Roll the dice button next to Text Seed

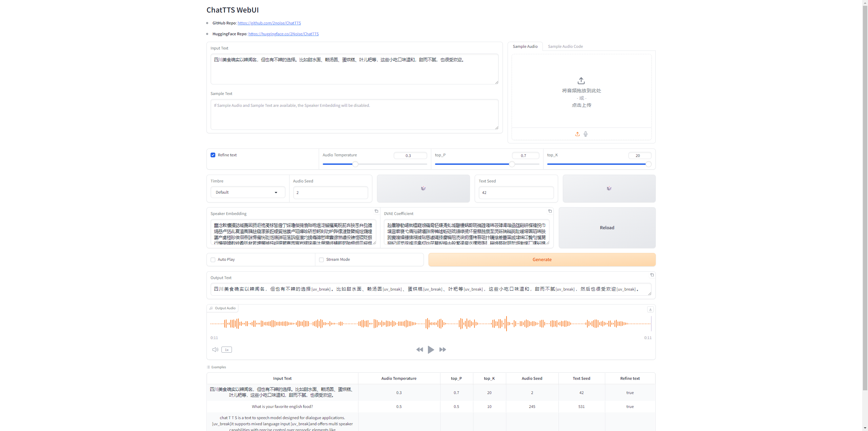609,189
